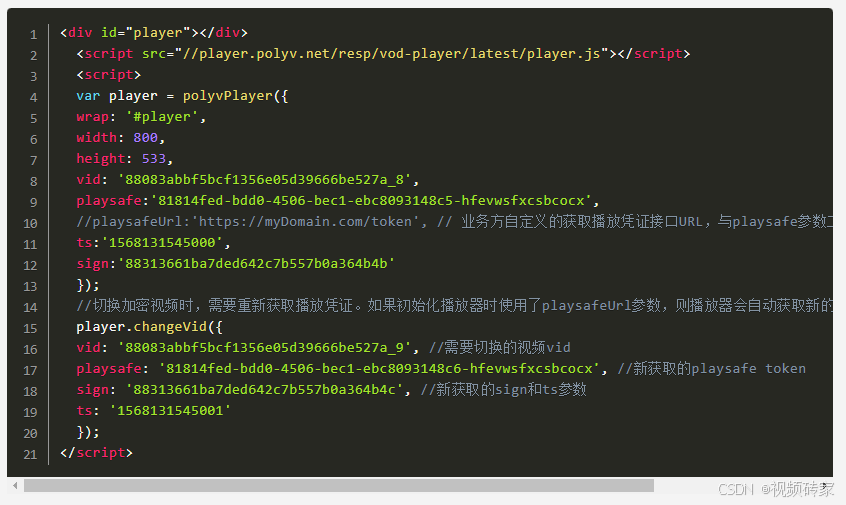Click the 'height' property name

[x=100, y=159]
